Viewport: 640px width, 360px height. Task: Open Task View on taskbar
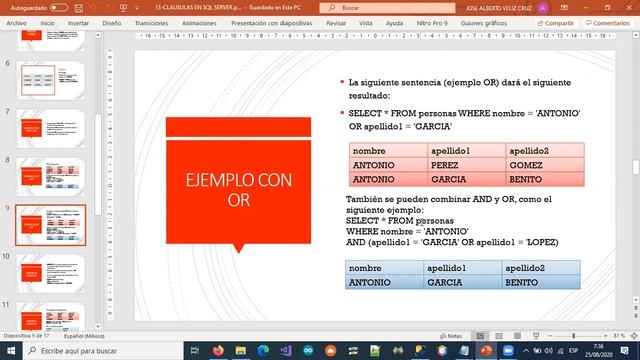click(195, 351)
